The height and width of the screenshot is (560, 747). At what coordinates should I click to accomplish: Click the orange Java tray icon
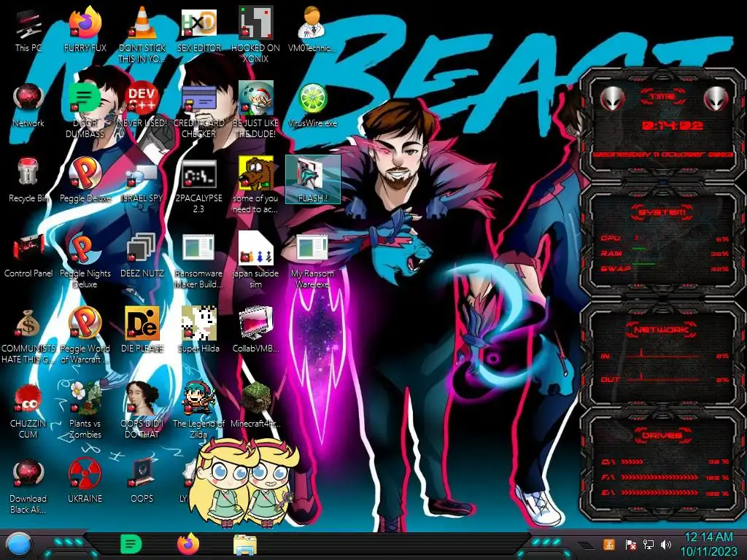pos(608,544)
